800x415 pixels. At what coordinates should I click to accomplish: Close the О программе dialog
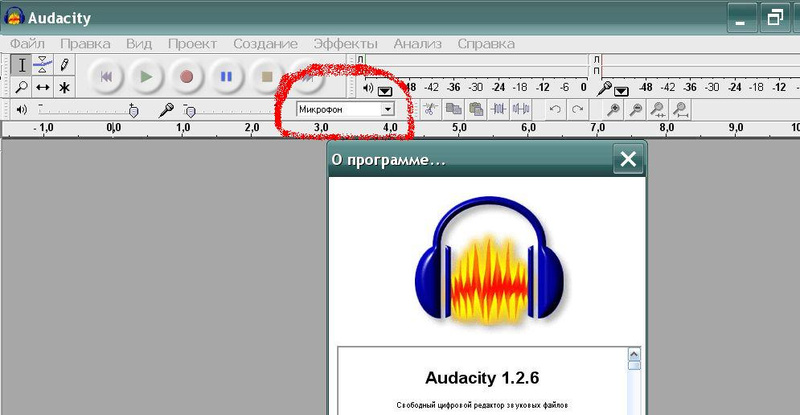pyautogui.click(x=627, y=159)
